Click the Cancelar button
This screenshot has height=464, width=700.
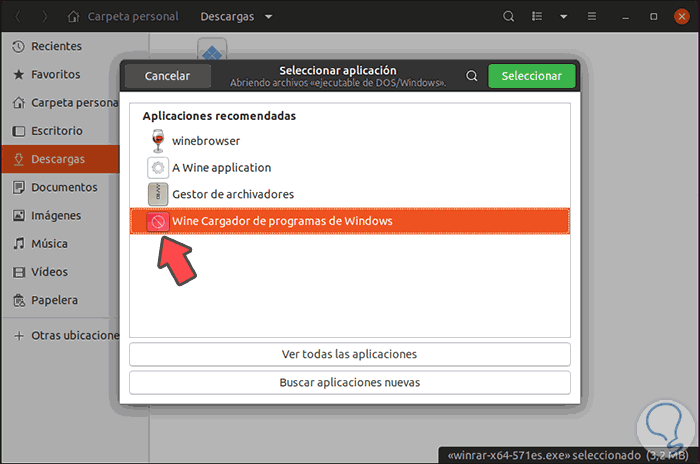(167, 76)
